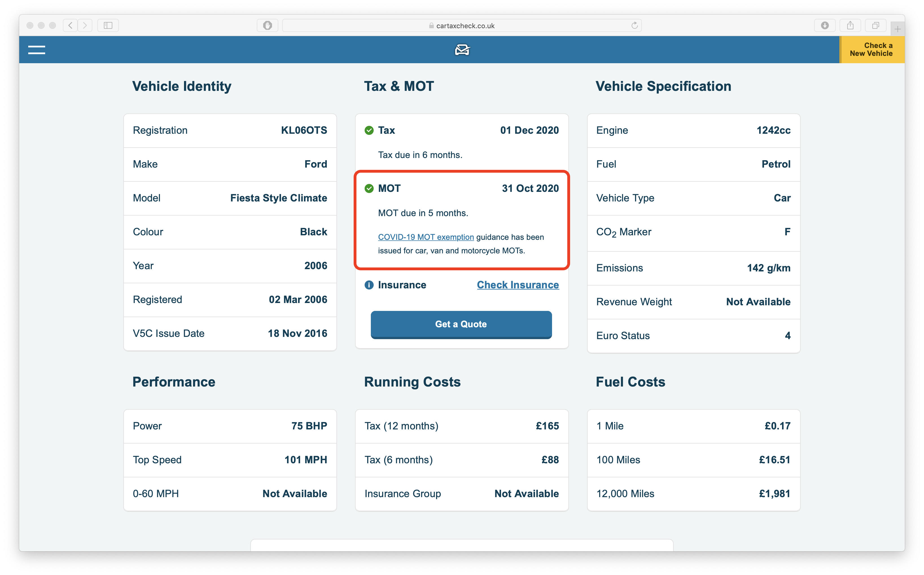Click the Emissions value 142 g/km

click(x=768, y=268)
